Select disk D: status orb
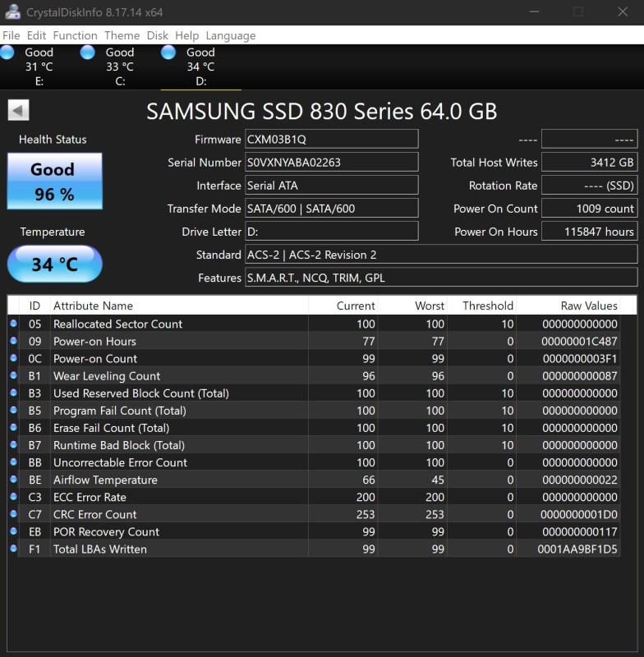This screenshot has height=657, width=644. coord(168,53)
